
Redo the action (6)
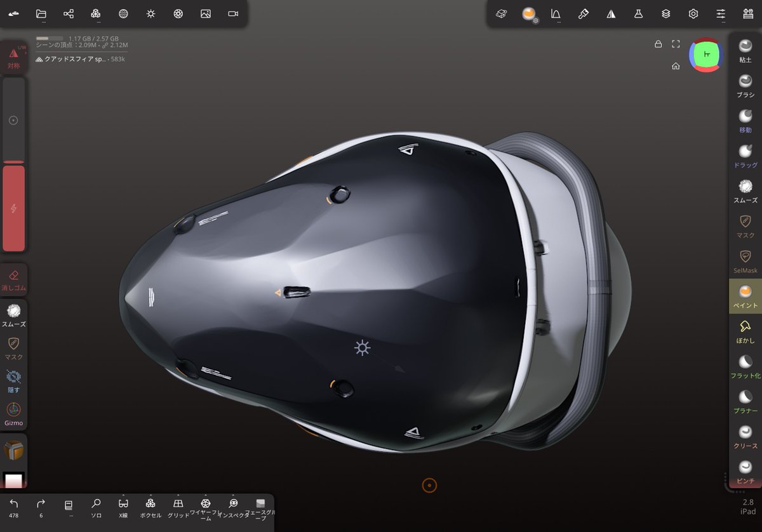[41, 508]
